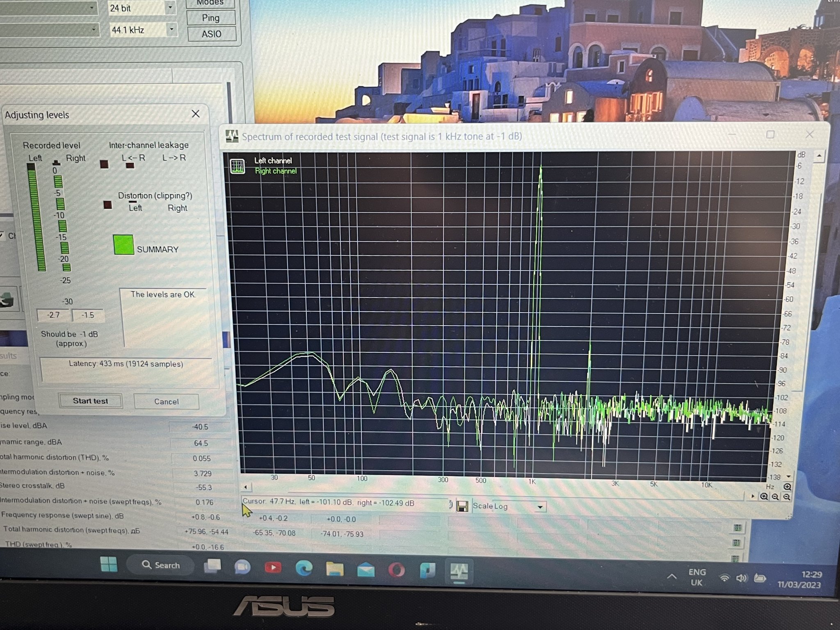Open the 24 bit resolution dropdown
This screenshot has height=630, width=840.
170,7
